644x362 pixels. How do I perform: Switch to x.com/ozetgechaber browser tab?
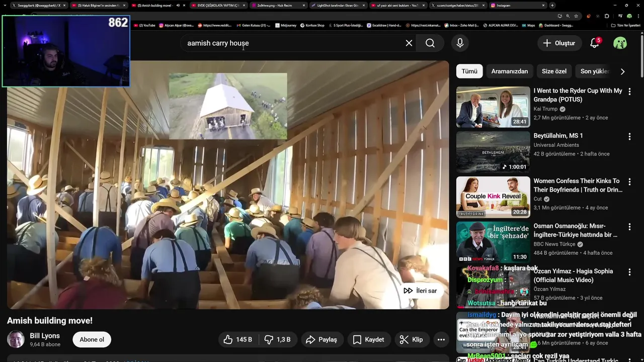pyautogui.click(x=457, y=5)
